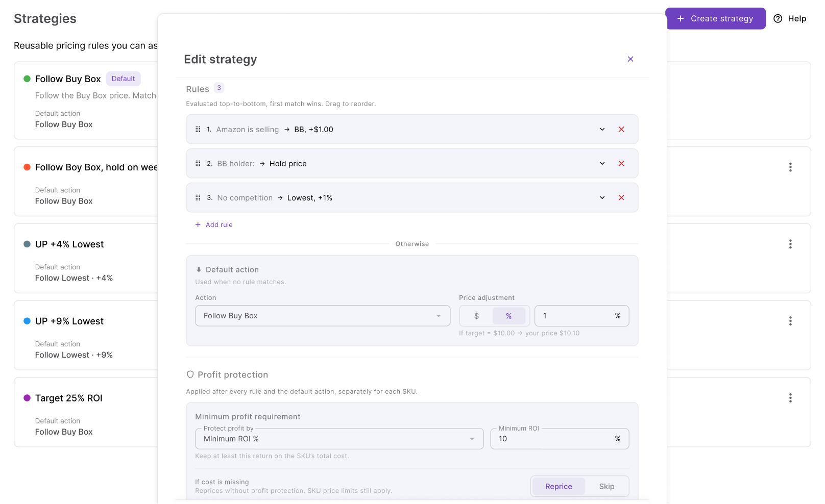Select the Target 25% ROI strategy title

pos(69,398)
